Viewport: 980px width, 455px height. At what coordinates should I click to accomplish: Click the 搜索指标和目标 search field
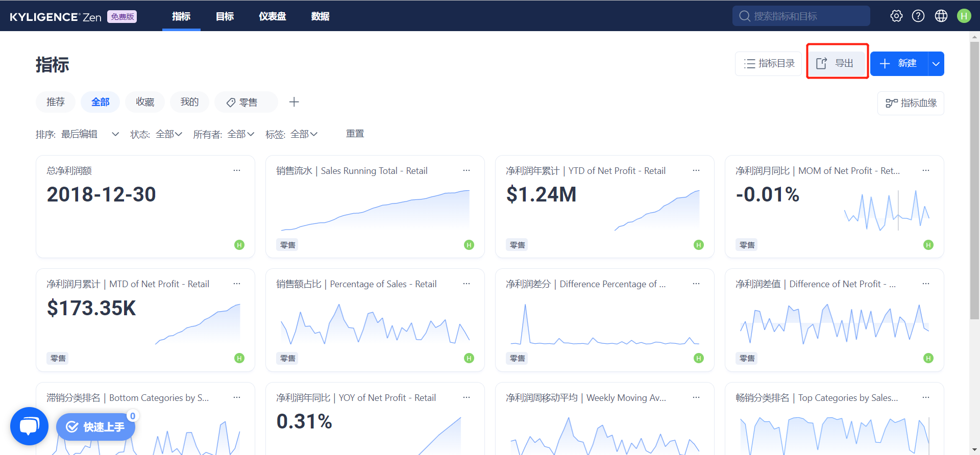(801, 16)
